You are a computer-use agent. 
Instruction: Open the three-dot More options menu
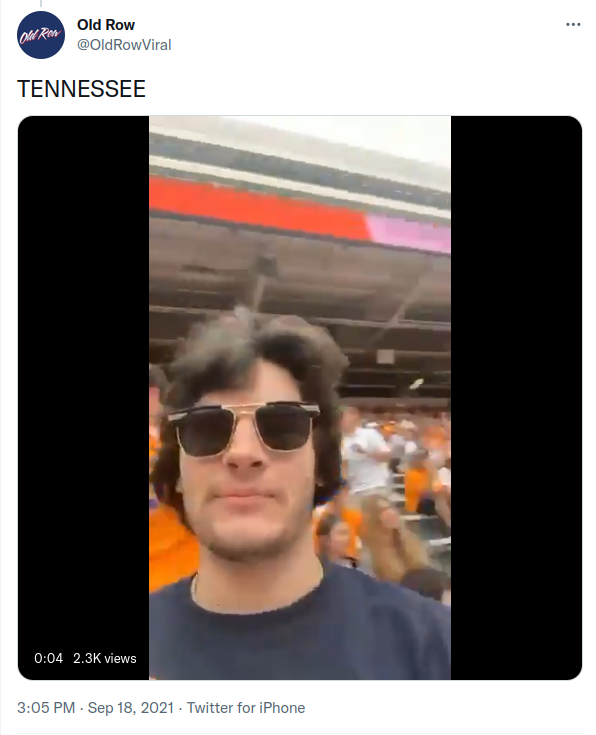(573, 24)
